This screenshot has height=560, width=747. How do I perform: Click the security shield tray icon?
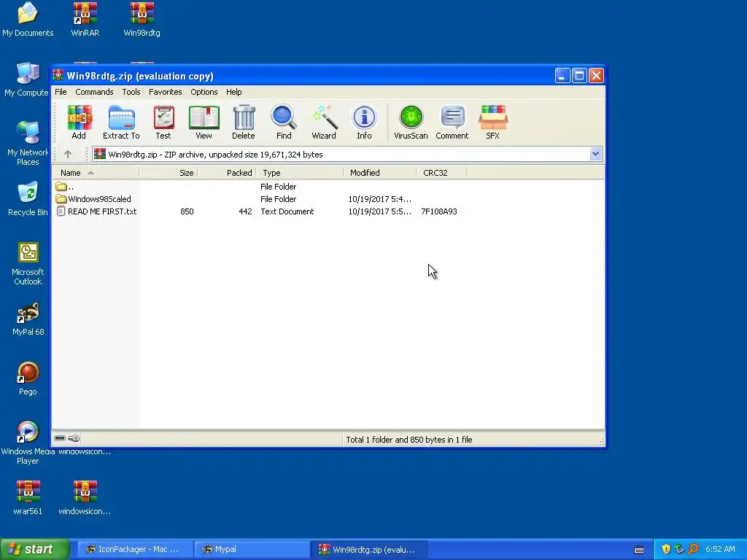[x=666, y=549]
